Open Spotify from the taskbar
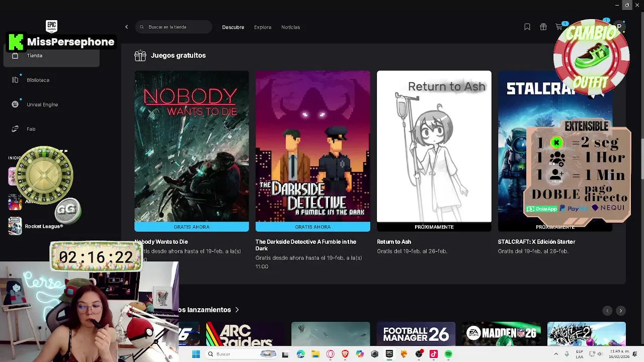This screenshot has width=644, height=362. [448, 354]
